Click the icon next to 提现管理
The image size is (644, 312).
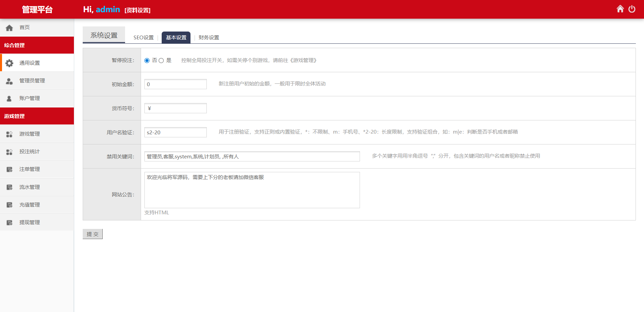(x=9, y=223)
